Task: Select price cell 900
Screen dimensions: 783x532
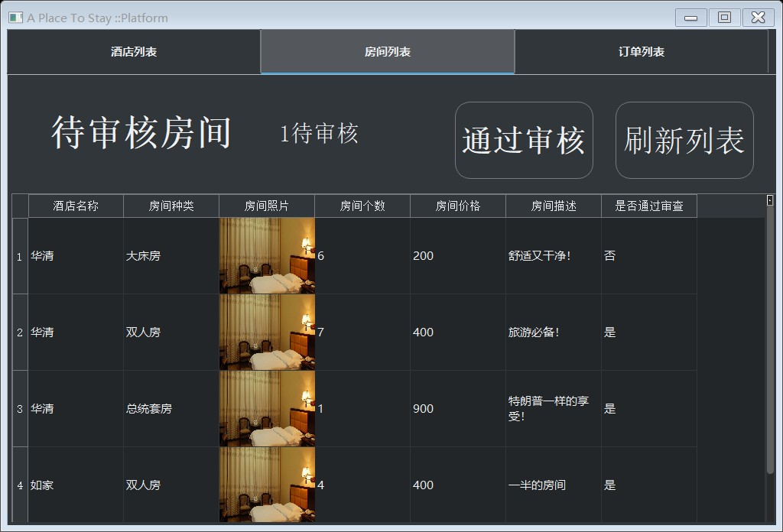Action: point(458,409)
